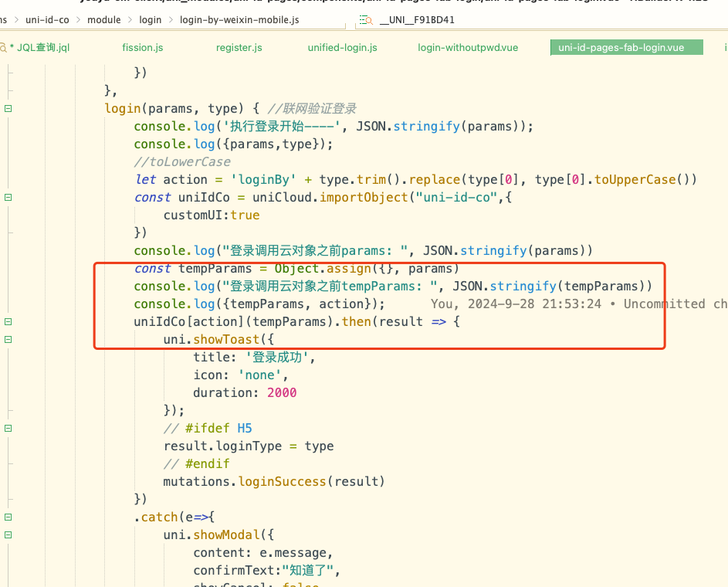Click the module breadcrumb segment

coord(103,19)
